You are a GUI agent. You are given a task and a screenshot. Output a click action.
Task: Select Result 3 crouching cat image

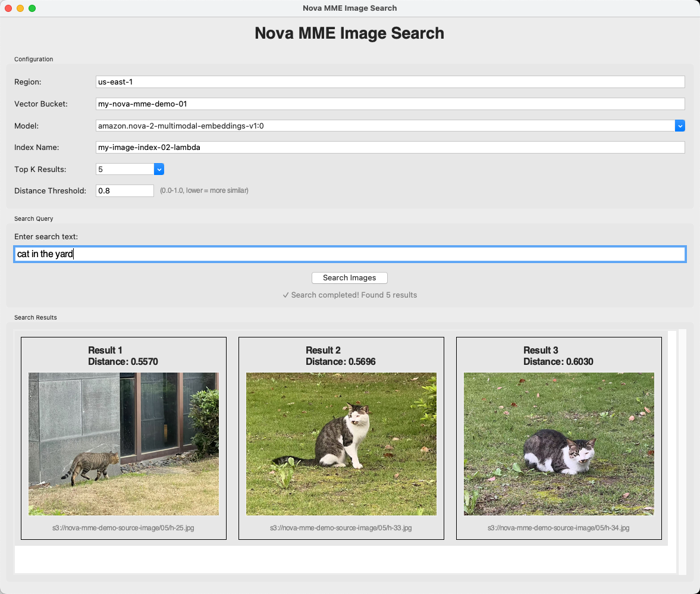[558, 443]
